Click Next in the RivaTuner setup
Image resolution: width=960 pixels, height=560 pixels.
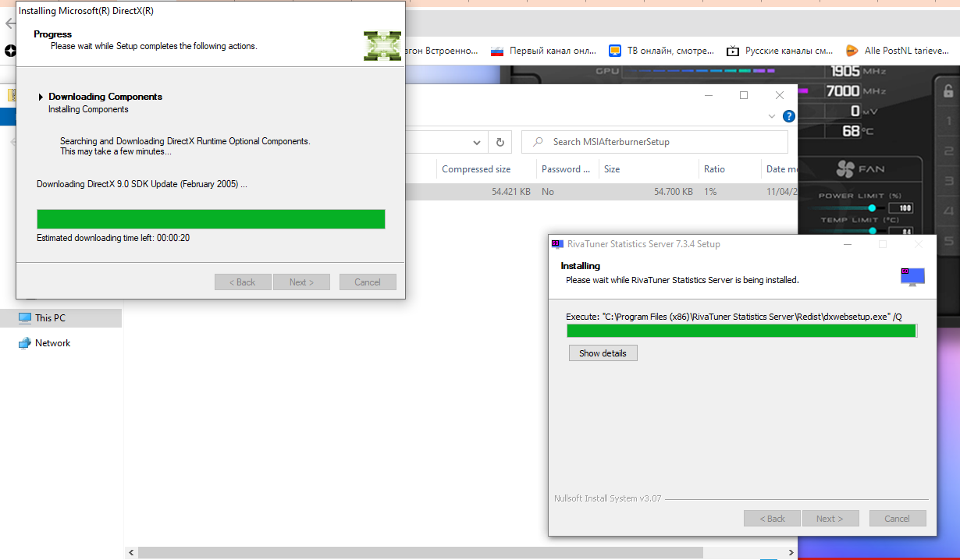(830, 519)
